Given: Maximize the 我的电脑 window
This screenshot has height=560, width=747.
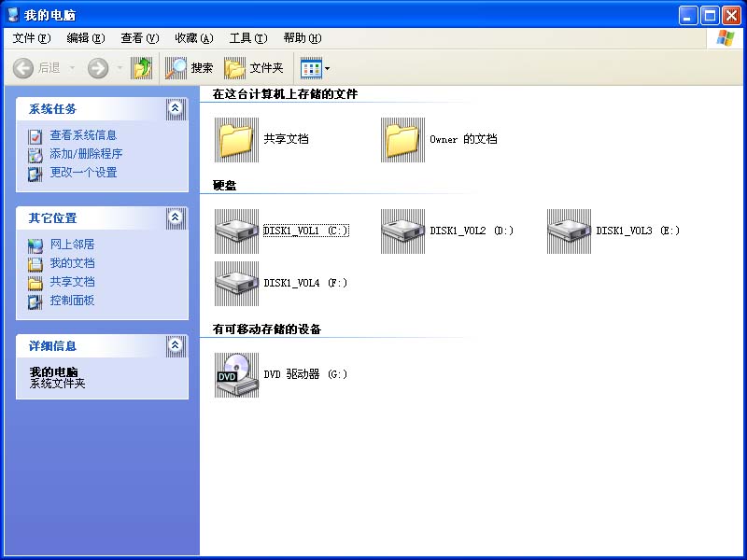Looking at the screenshot, I should [x=710, y=15].
